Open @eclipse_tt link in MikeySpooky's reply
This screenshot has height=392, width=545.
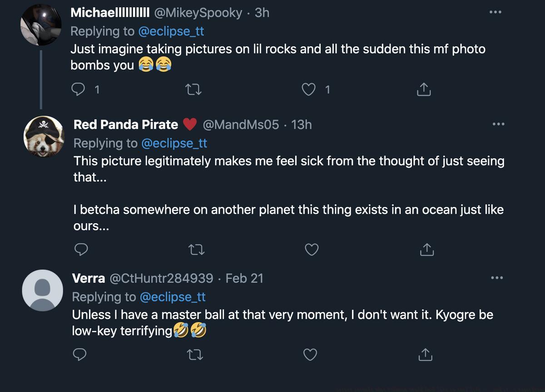pos(171,31)
